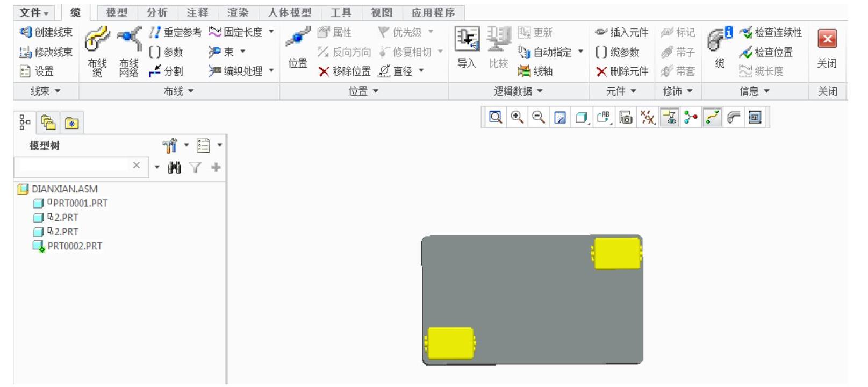
Task: Click the Location (位置) tool icon
Action: point(298,38)
